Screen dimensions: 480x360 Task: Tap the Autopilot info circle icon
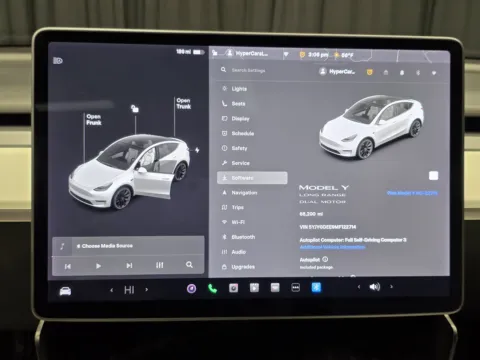pos(325,259)
